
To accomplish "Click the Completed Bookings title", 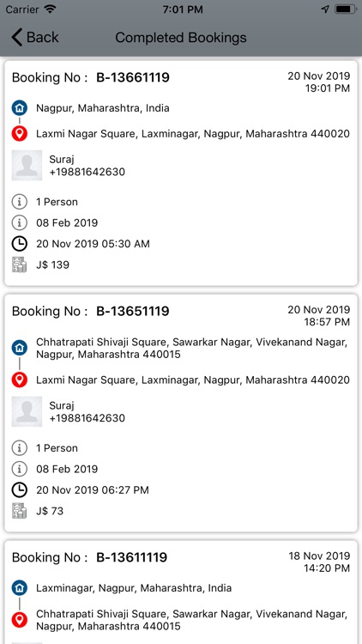I will click(x=181, y=38).
